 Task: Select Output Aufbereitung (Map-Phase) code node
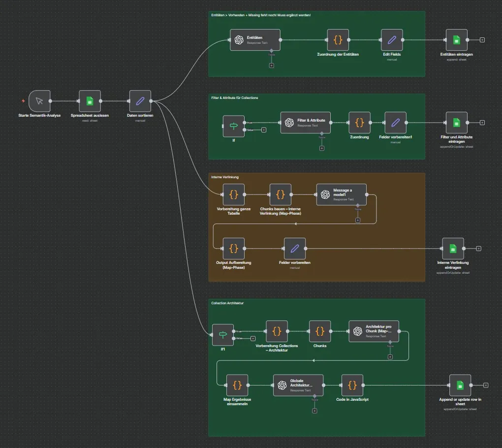click(x=234, y=249)
